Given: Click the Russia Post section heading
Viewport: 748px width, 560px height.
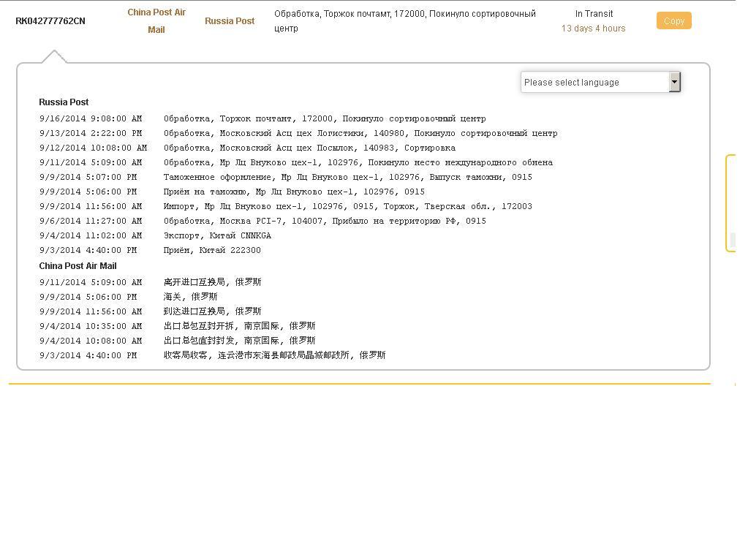Looking at the screenshot, I should [x=64, y=102].
